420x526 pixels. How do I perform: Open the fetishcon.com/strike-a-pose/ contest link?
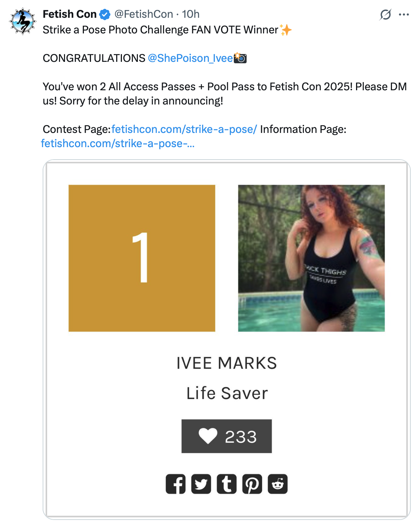pos(184,129)
